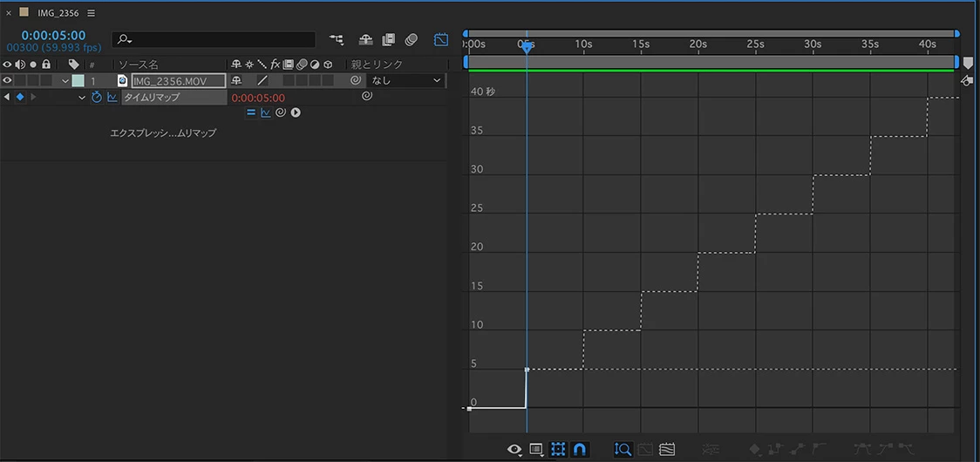This screenshot has width=980, height=462.
Task: Open the parent なし dropdown
Action: 406,80
